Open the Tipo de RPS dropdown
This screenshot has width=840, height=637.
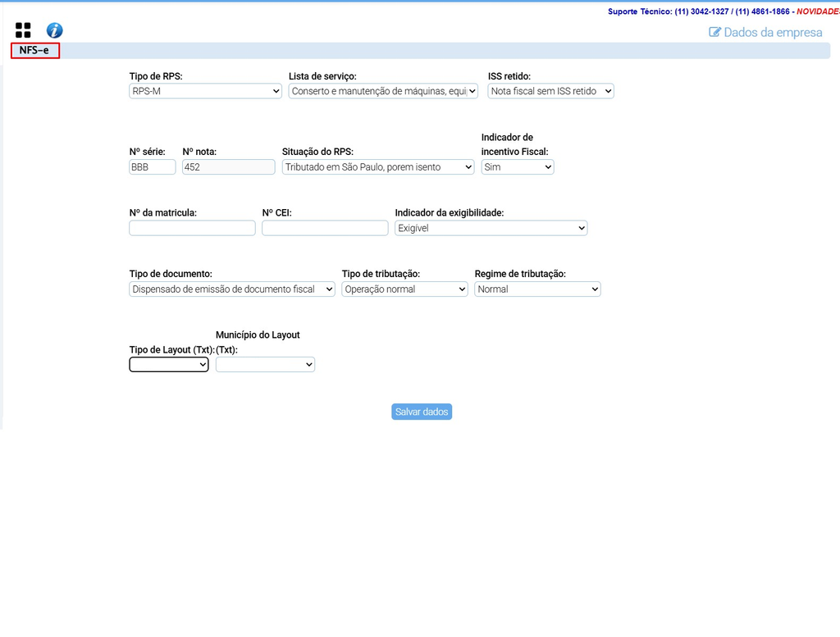pyautogui.click(x=205, y=91)
